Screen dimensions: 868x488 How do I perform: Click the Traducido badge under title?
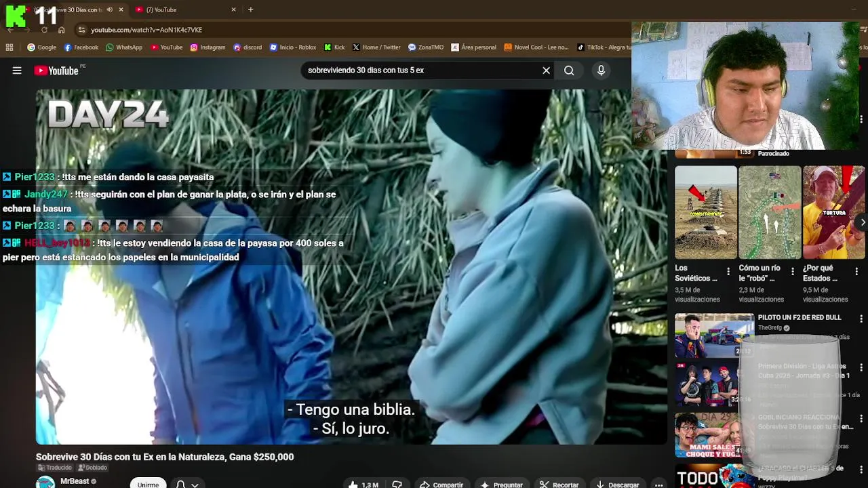56,468
